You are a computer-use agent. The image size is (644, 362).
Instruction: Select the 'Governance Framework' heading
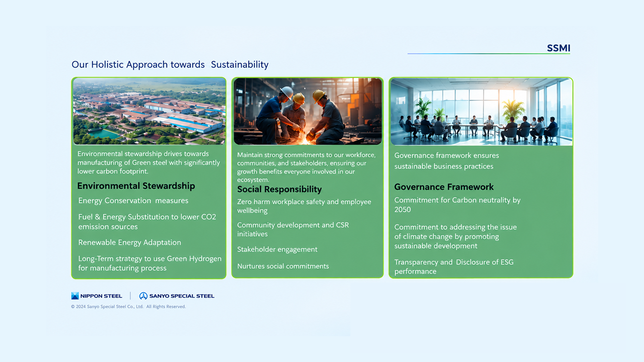tap(444, 187)
